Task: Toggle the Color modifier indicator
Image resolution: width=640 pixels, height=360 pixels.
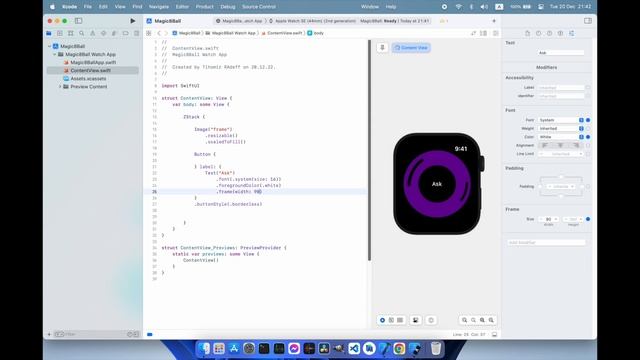Action: [x=588, y=137]
